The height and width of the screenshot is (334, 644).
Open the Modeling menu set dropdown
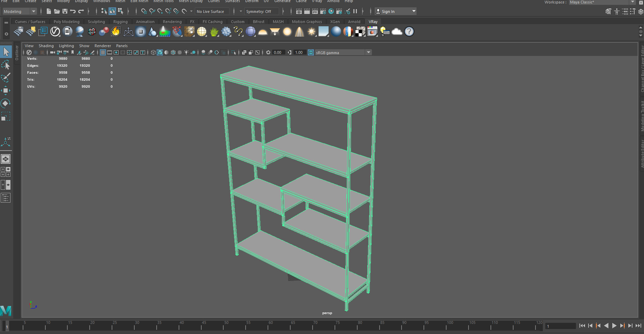click(x=20, y=12)
